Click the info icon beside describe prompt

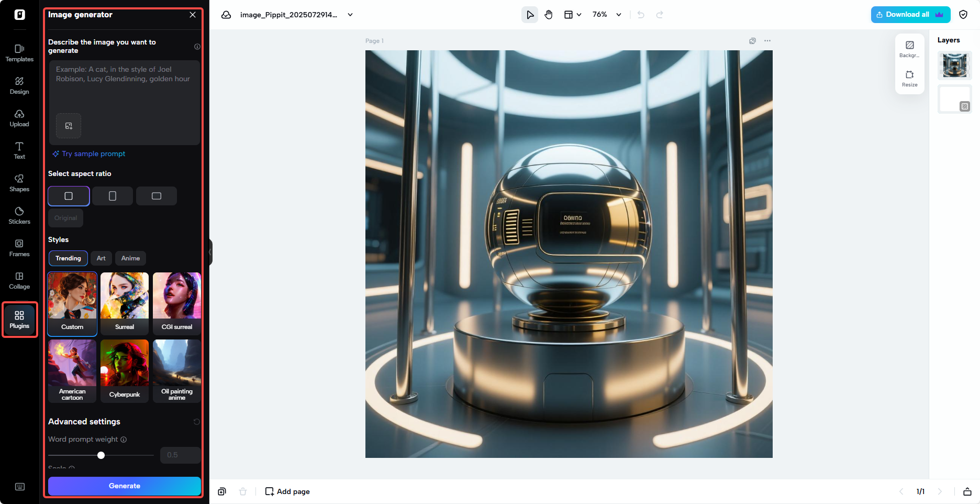click(x=197, y=47)
